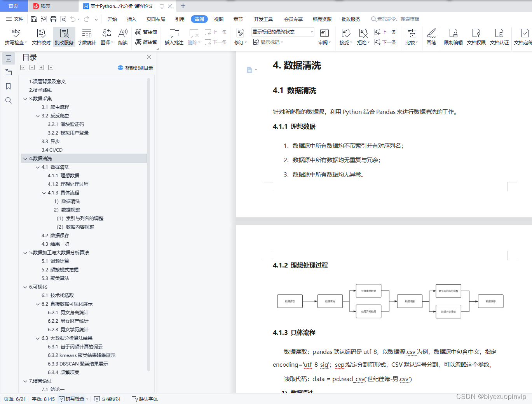Open the outline panel icon in sidebar

click(8, 58)
